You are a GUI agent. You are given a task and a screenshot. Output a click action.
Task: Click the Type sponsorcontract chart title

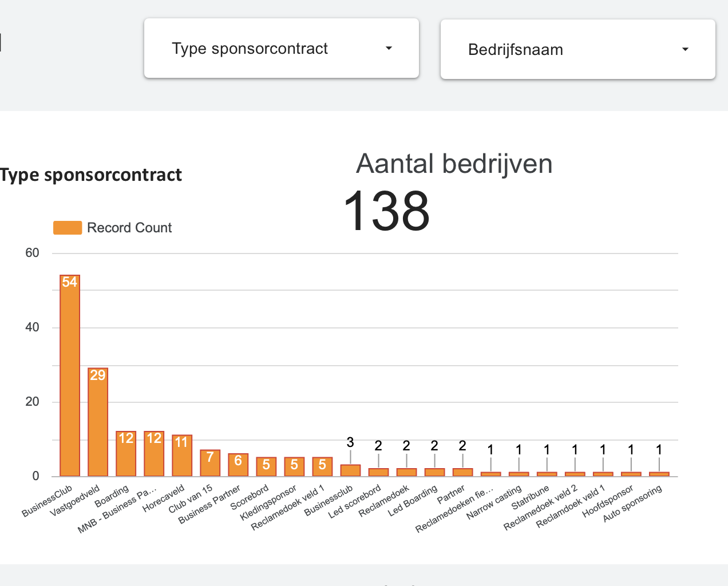91,175
